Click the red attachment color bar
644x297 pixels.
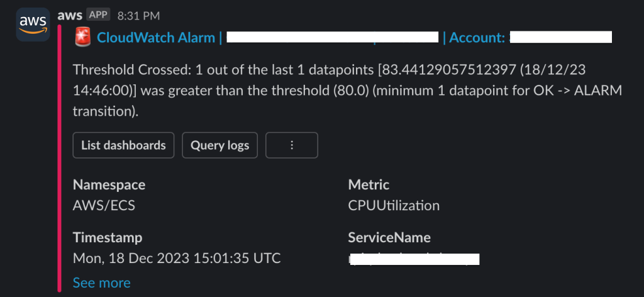(60, 159)
